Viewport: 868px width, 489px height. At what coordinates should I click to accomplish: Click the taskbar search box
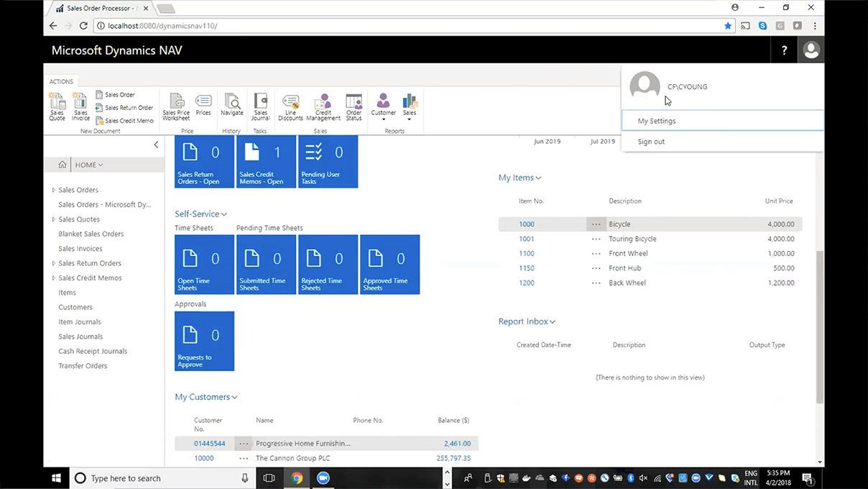[162, 478]
